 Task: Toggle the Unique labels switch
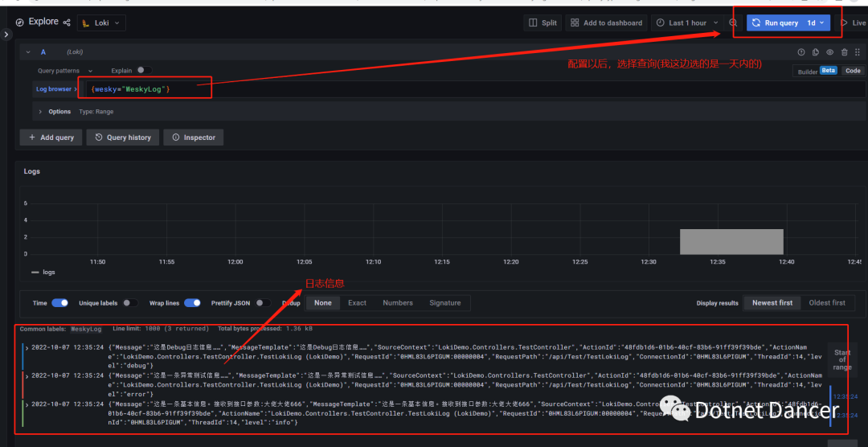131,303
